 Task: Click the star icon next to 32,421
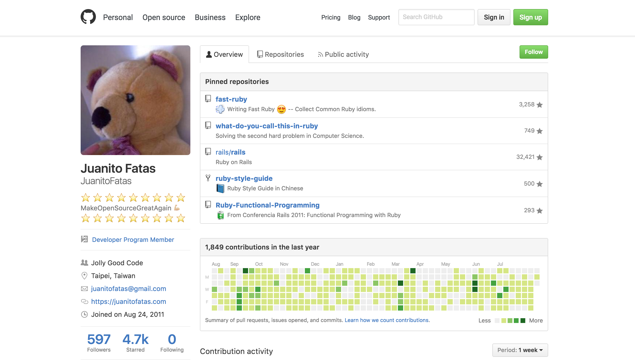click(x=540, y=157)
